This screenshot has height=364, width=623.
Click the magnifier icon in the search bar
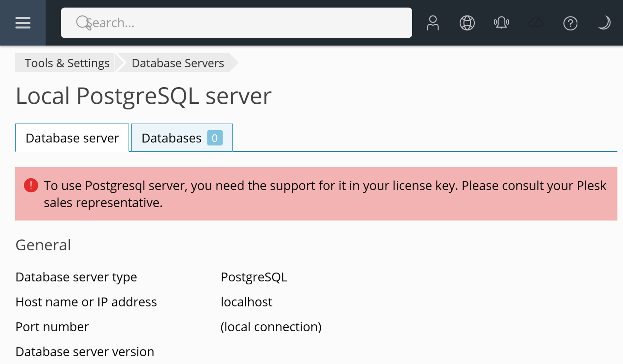coord(83,23)
